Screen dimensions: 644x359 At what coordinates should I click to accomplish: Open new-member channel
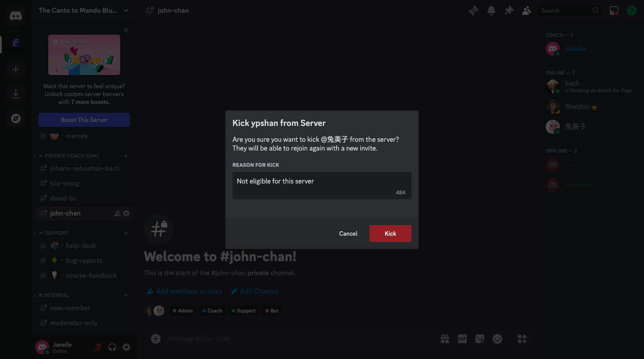tap(84, 308)
